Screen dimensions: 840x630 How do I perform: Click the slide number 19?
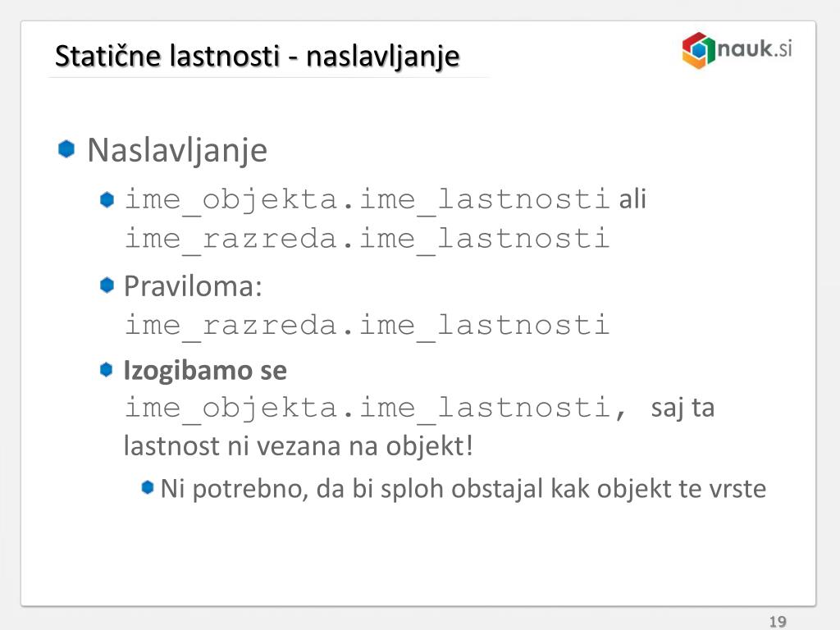778,622
